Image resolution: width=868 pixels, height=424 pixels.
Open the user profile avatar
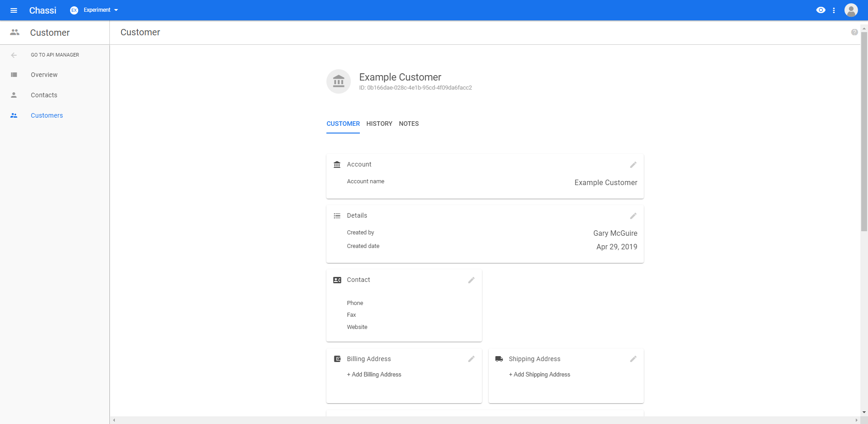851,10
